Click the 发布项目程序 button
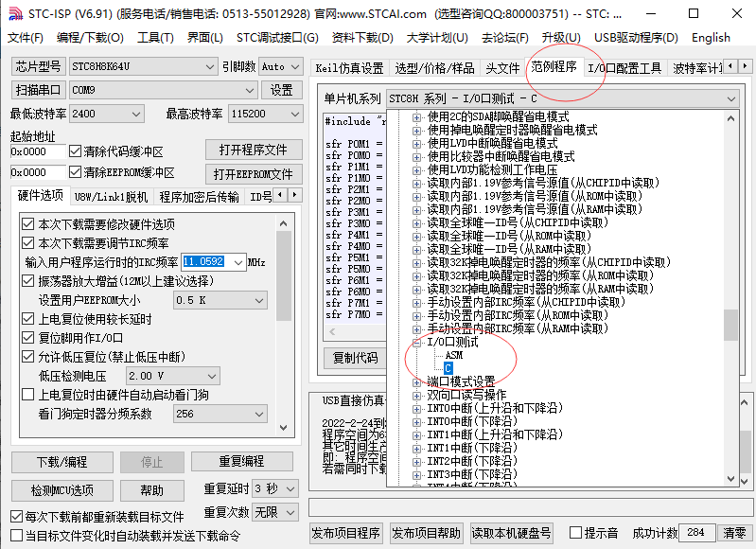Viewport: 756px width, 549px height. point(345,533)
